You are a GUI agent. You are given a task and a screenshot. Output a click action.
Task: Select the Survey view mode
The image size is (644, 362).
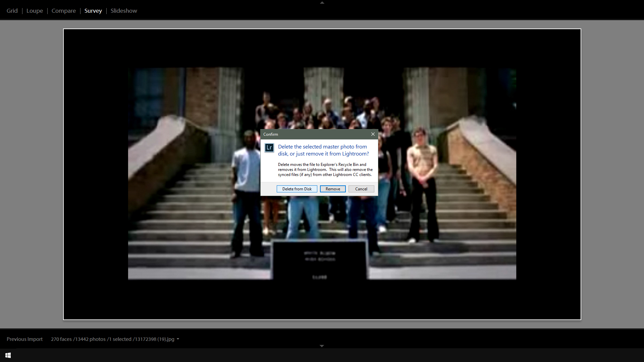[93, 11]
